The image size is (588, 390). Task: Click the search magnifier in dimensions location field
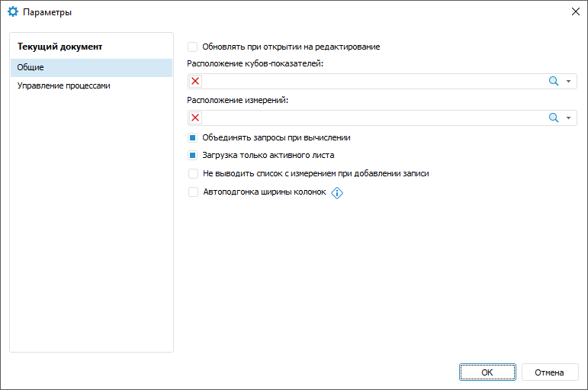[554, 118]
